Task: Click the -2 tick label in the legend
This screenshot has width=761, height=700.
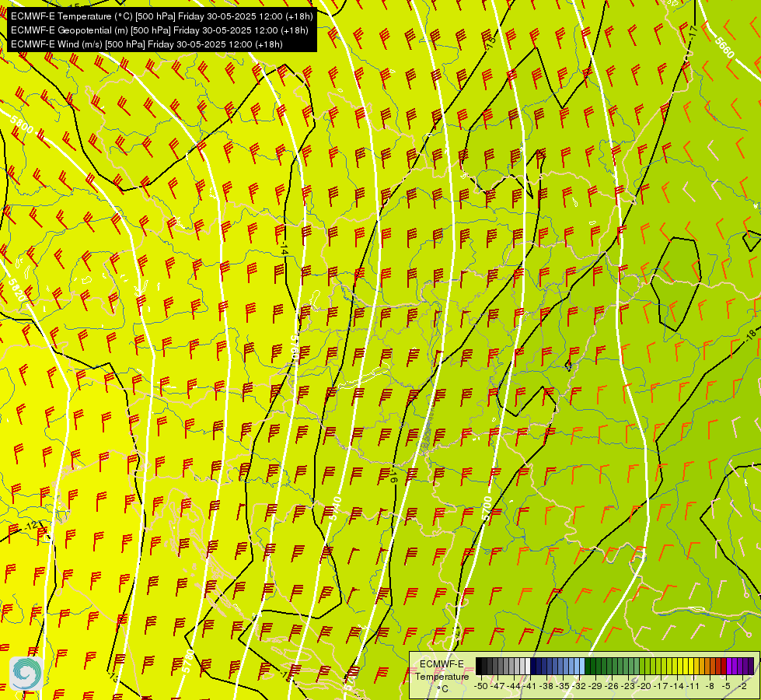Action: [x=742, y=686]
